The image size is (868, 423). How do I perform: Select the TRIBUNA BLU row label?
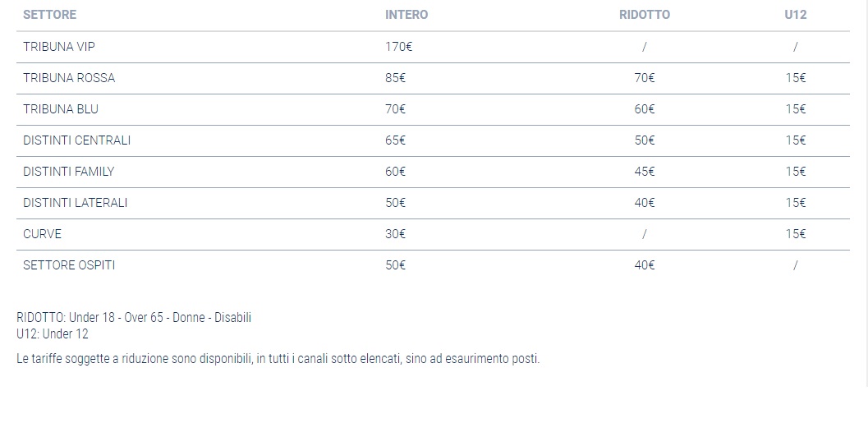(61, 109)
